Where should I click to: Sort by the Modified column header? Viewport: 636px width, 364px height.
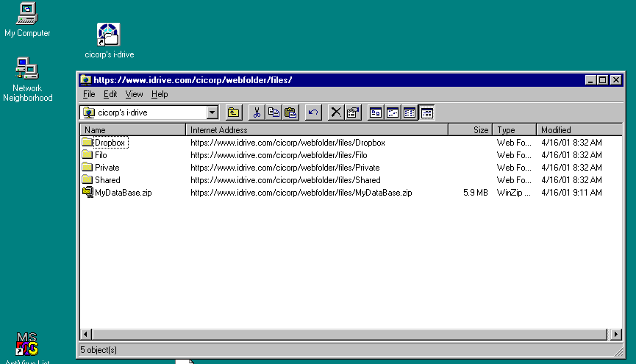579,130
